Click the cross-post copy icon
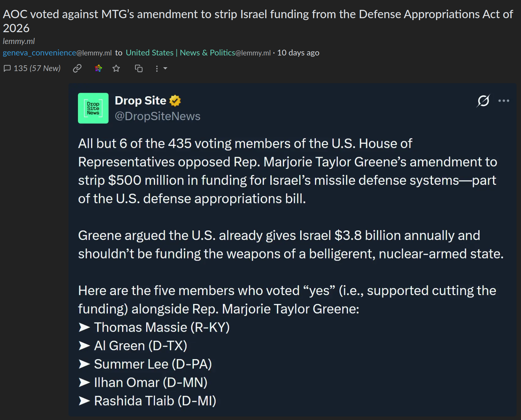 (x=139, y=69)
